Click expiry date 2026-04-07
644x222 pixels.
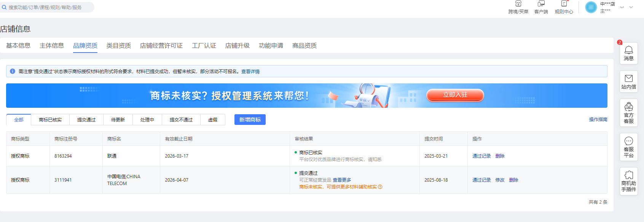coord(177,180)
